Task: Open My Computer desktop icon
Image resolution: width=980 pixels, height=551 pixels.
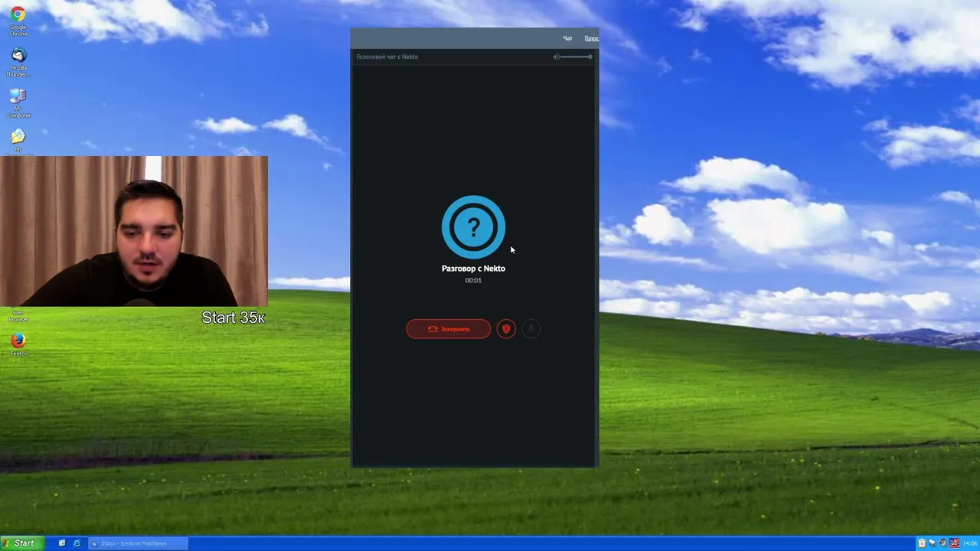Action: [18, 103]
